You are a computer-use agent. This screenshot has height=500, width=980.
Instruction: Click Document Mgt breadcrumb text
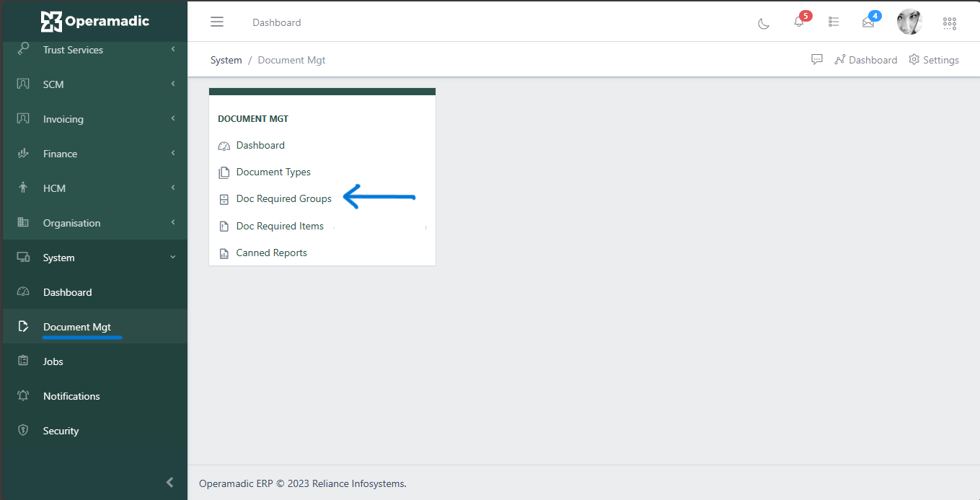(x=292, y=60)
